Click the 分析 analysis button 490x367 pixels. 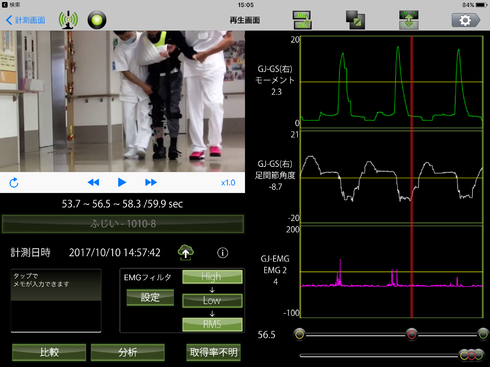128,352
